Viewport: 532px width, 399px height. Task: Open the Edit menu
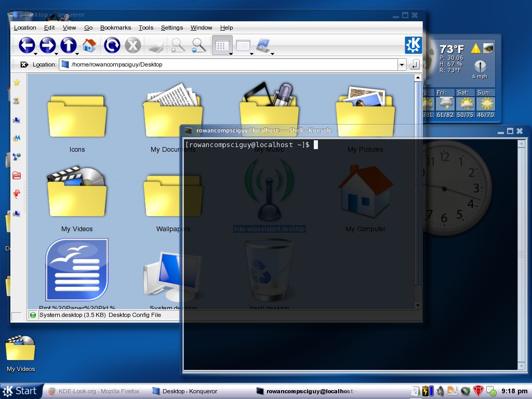point(49,28)
